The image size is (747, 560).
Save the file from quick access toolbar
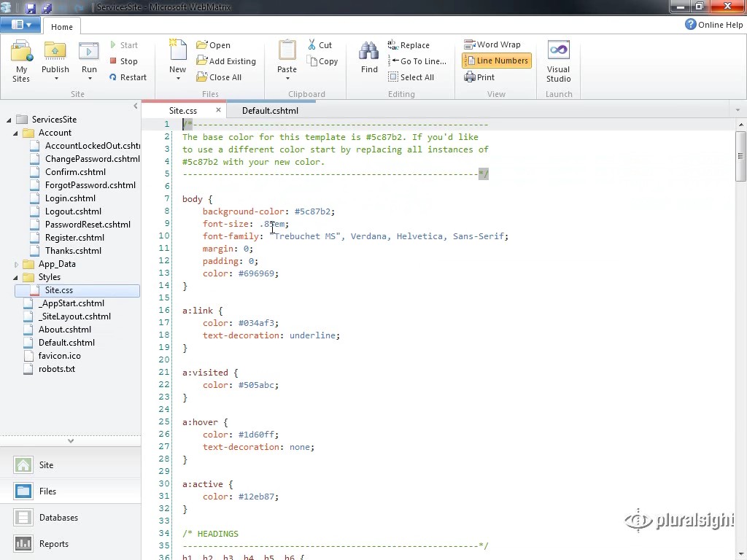pyautogui.click(x=31, y=7)
